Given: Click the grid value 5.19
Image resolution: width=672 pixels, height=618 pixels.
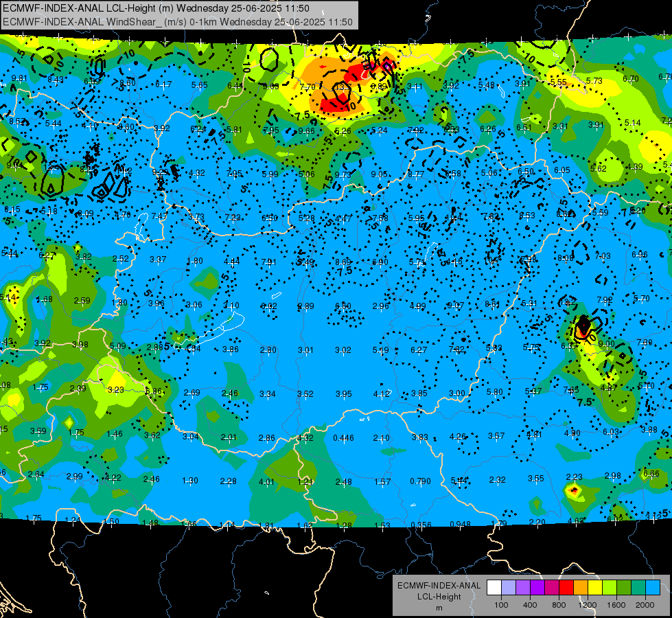Looking at the screenshot, I should coord(380,350).
